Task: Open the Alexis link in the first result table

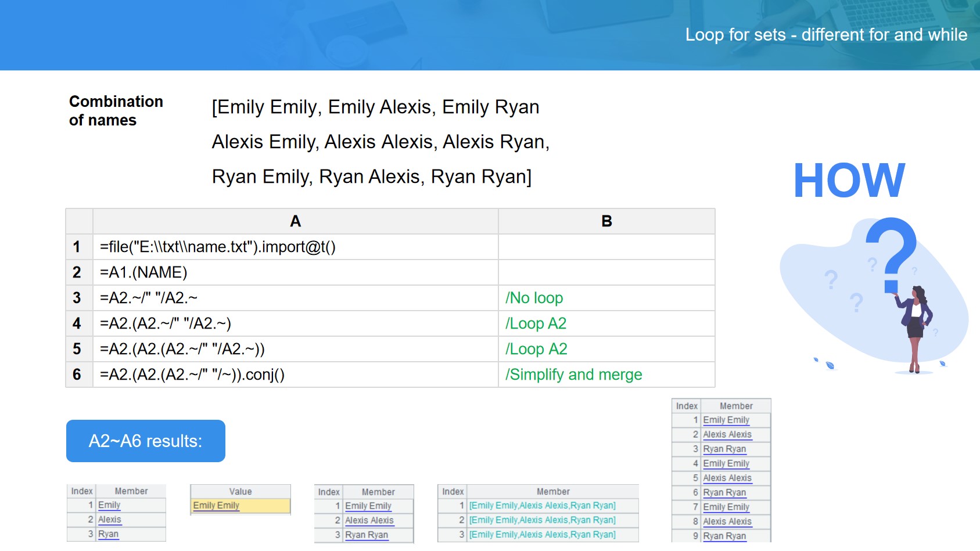Action: pyautogui.click(x=109, y=520)
